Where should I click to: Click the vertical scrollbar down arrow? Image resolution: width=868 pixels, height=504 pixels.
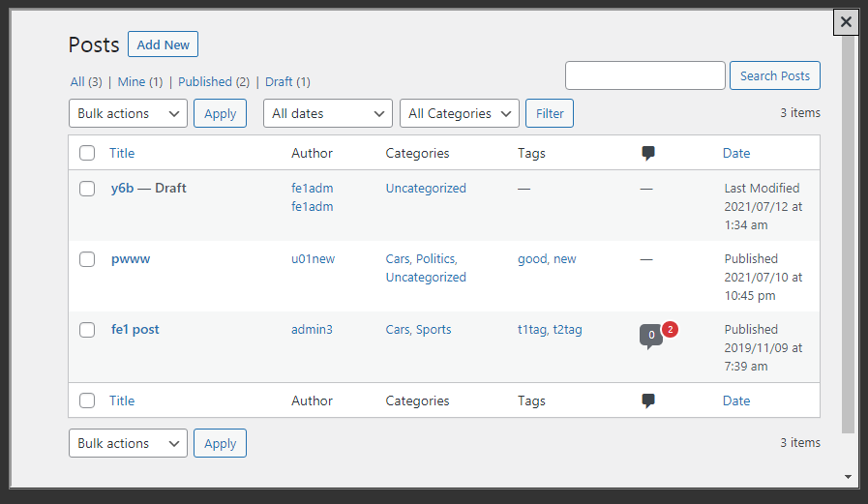848,477
